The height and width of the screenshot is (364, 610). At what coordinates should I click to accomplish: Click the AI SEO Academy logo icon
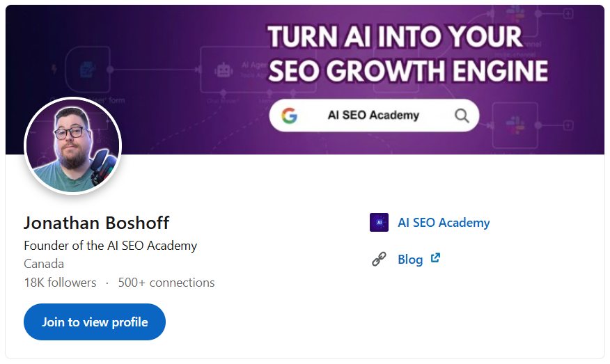[379, 223]
